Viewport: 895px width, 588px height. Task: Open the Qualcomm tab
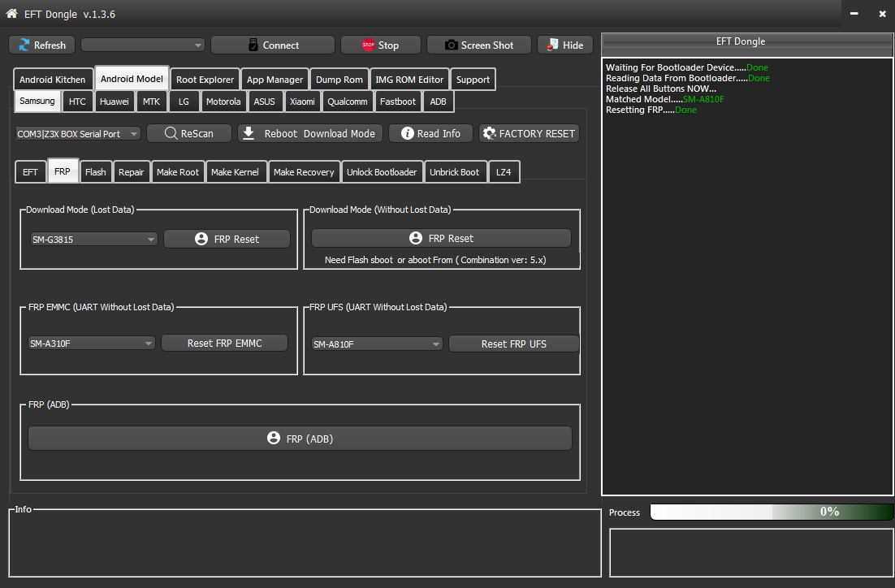[347, 102]
